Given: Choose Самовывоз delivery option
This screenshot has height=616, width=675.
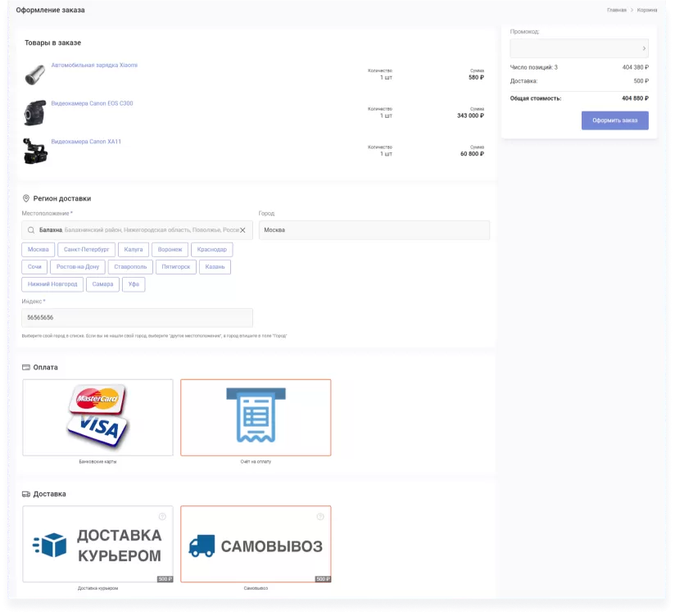Looking at the screenshot, I should [256, 544].
